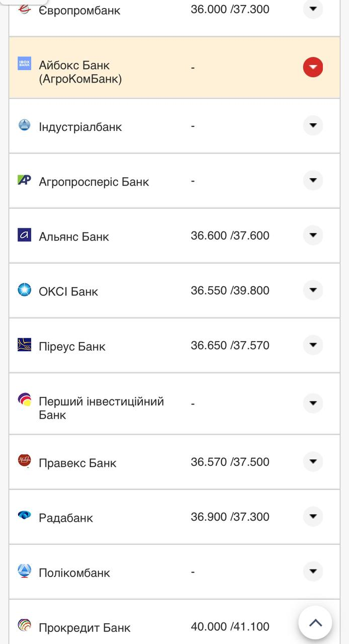Click Піреус Банк rate 36.650 /37.570
Viewport: 349px width, 644px height.
[230, 346]
